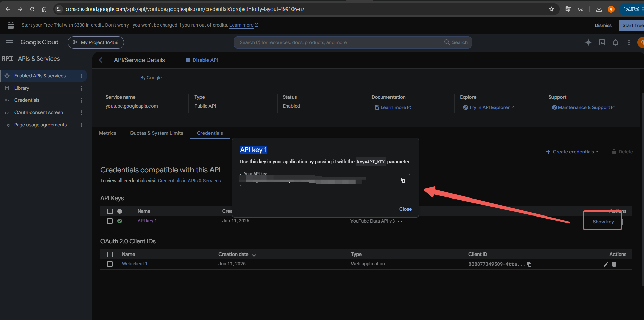This screenshot has width=644, height=320.
Task: Expand the Create credentials dropdown
Action: pos(572,152)
